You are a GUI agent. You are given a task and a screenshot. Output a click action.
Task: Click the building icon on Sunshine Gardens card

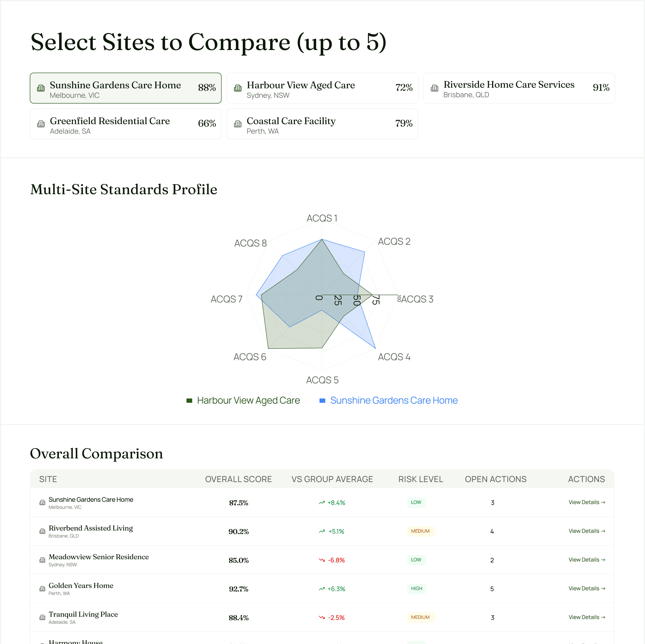(41, 88)
